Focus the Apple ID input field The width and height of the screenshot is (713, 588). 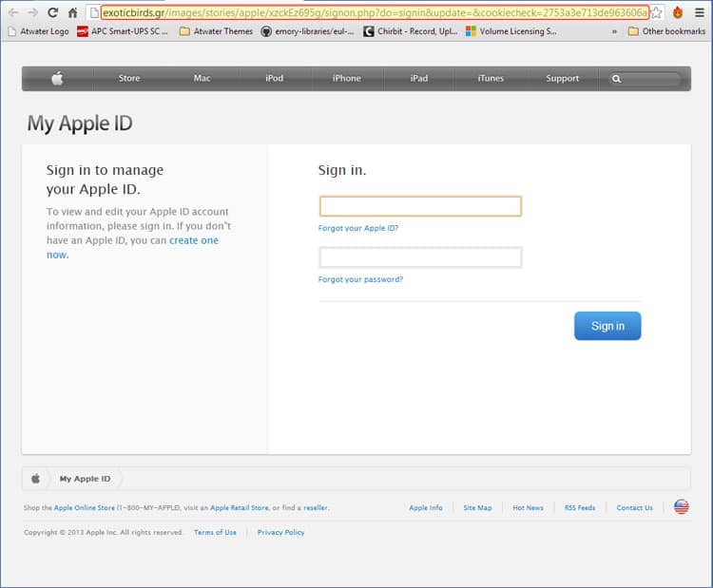(x=420, y=206)
